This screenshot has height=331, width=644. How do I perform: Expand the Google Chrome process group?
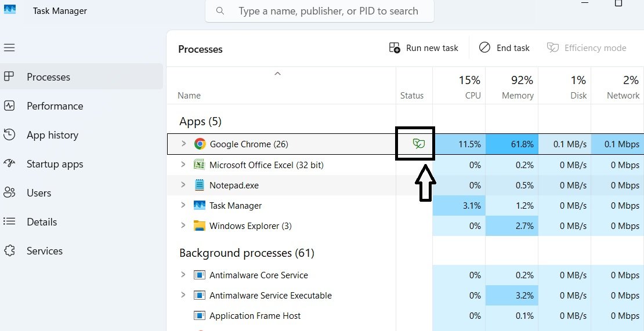(x=183, y=144)
